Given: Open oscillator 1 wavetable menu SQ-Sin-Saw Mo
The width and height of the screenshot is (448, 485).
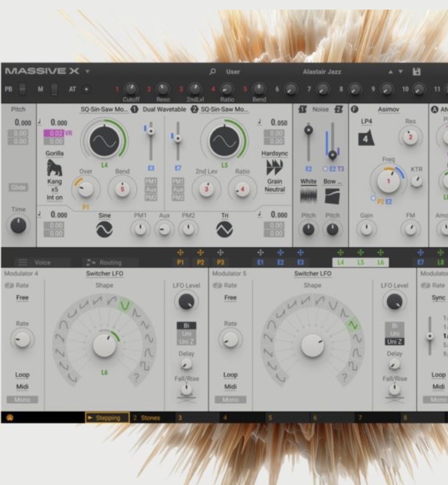Looking at the screenshot, I should (104, 109).
